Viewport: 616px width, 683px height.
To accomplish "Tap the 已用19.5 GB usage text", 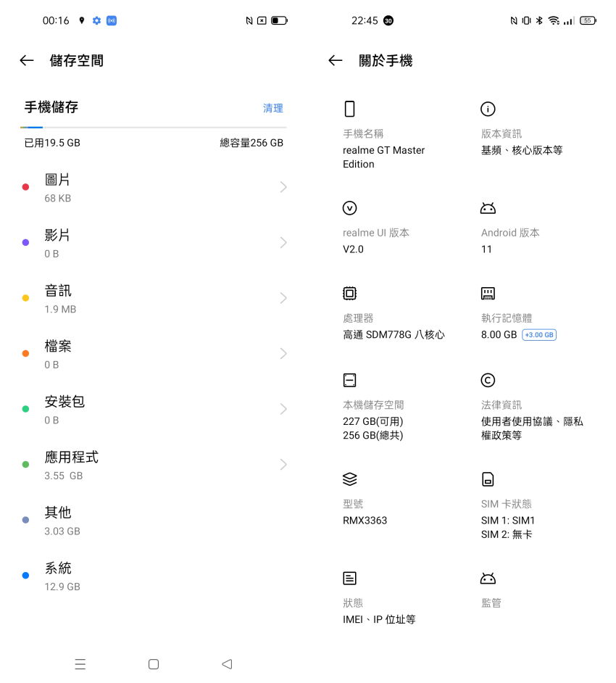I will click(52, 143).
